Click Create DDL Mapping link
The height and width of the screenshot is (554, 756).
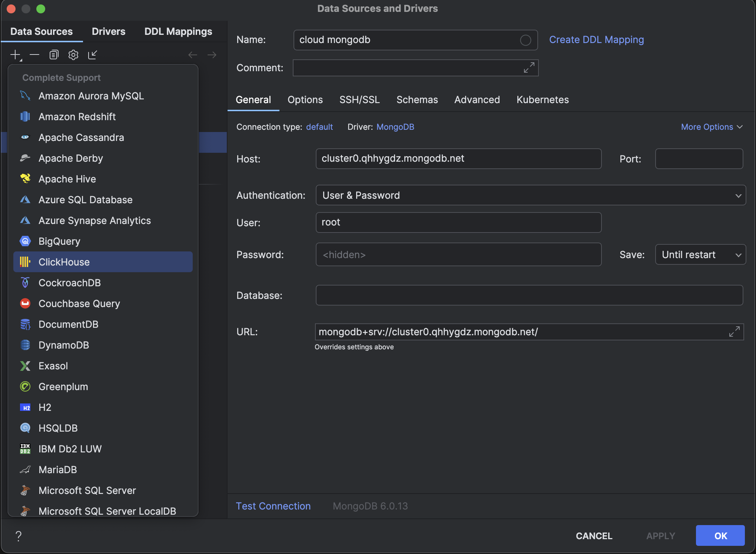click(x=596, y=40)
